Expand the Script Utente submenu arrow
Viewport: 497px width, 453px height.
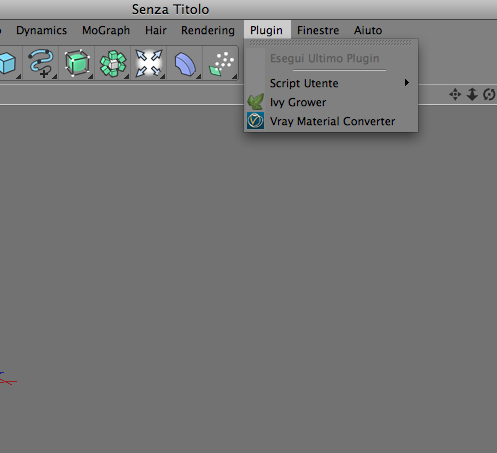click(407, 83)
